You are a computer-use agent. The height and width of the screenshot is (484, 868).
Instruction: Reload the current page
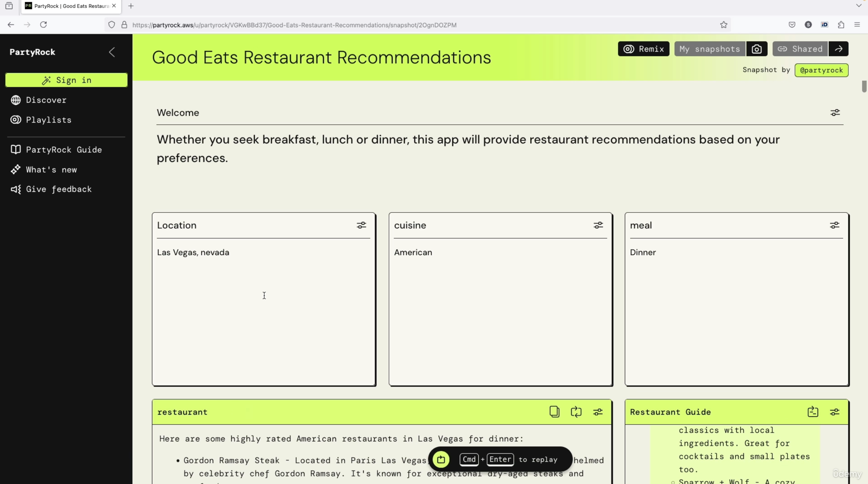pos(44,25)
